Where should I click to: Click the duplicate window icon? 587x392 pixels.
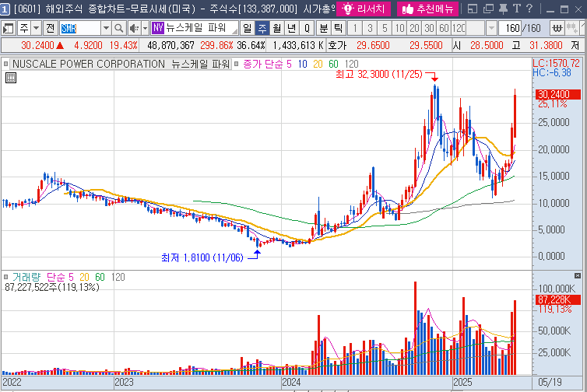pyautogui.click(x=488, y=9)
